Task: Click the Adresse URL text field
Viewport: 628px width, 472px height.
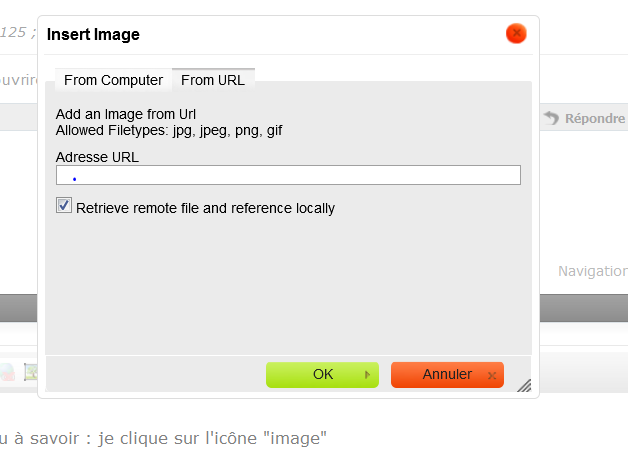Action: coord(288,176)
